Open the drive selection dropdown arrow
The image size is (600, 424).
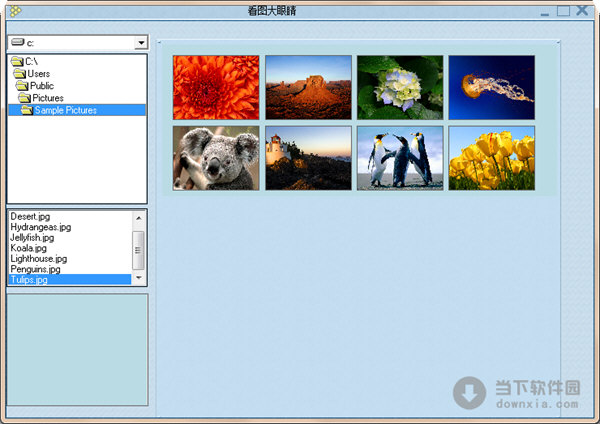[x=141, y=42]
